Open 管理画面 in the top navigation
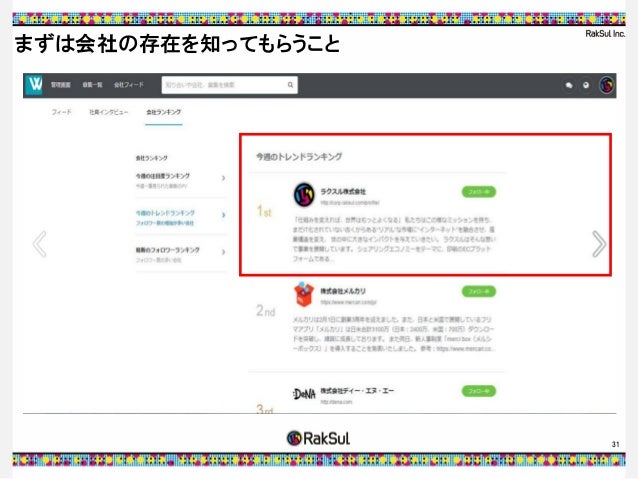This screenshot has width=638, height=479. [x=61, y=85]
